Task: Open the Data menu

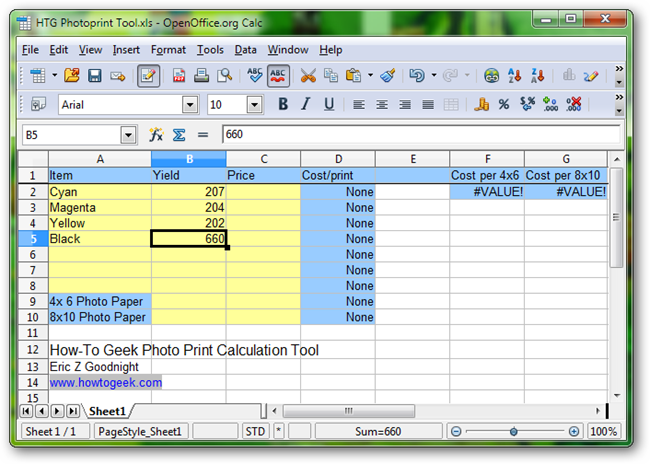Action: (x=246, y=49)
